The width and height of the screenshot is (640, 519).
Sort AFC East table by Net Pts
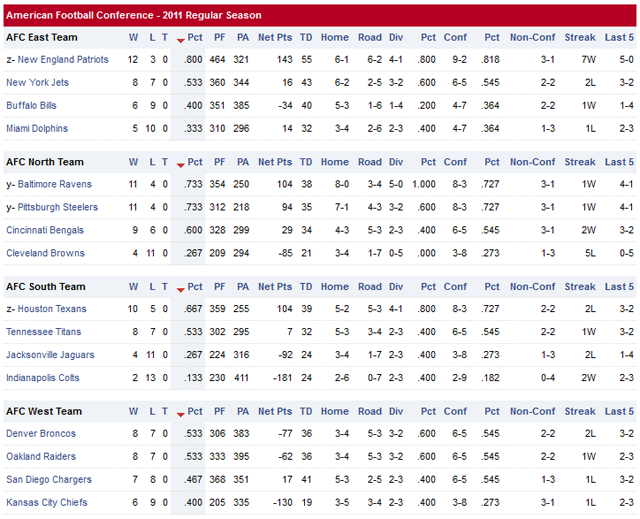[x=275, y=38]
